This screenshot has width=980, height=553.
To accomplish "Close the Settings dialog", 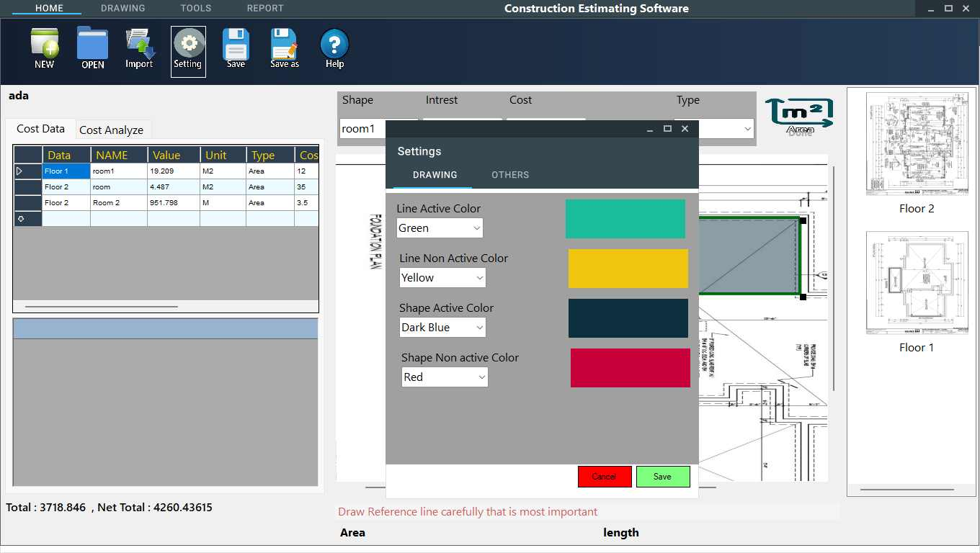I will point(685,129).
